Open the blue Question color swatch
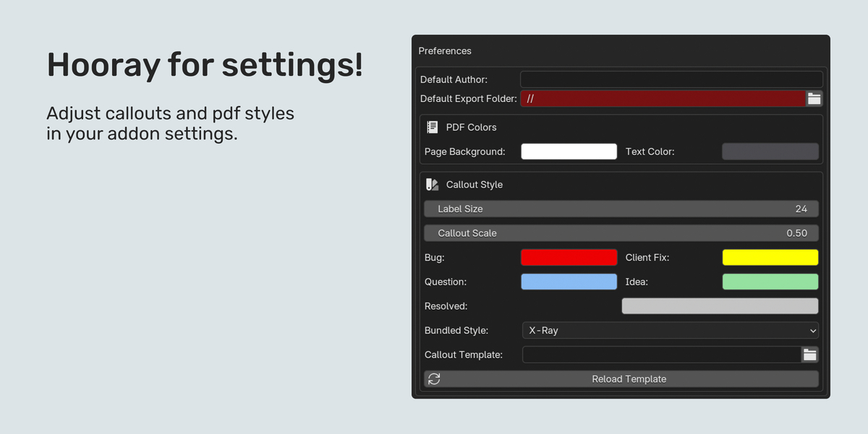The image size is (868, 434). 569,282
